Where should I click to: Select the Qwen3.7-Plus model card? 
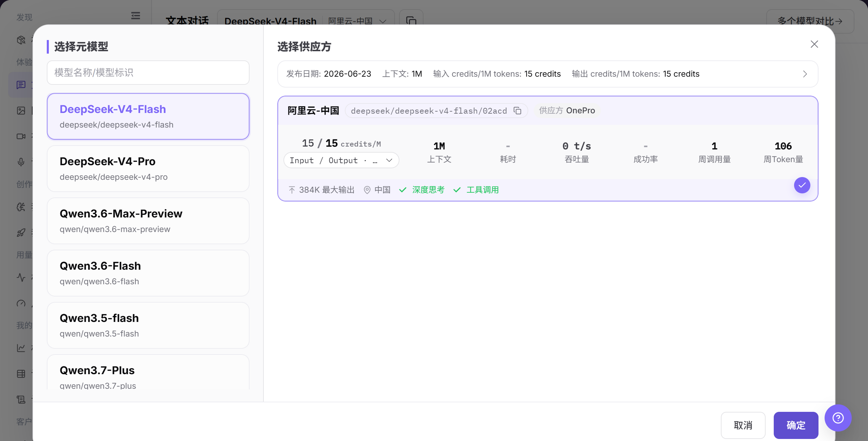[148, 372]
